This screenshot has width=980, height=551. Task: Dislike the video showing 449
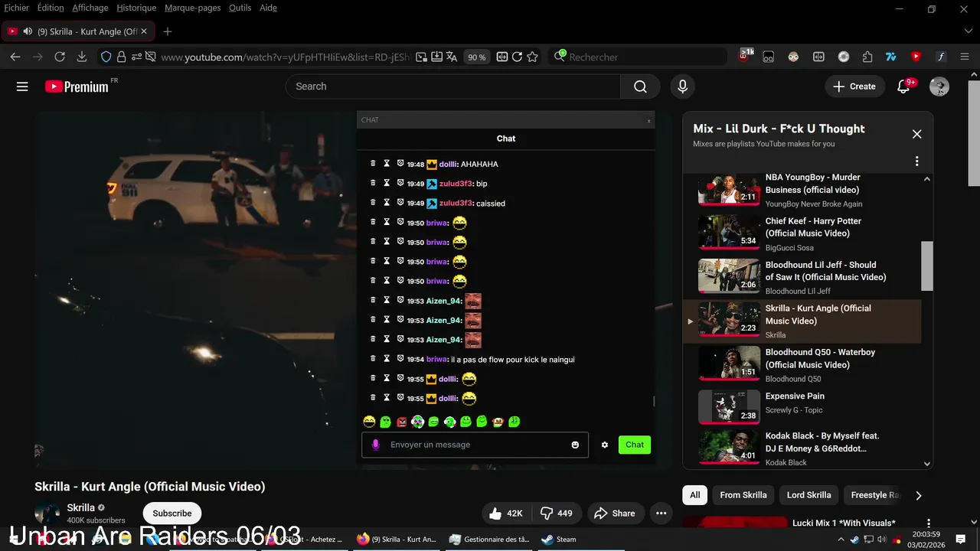point(557,514)
